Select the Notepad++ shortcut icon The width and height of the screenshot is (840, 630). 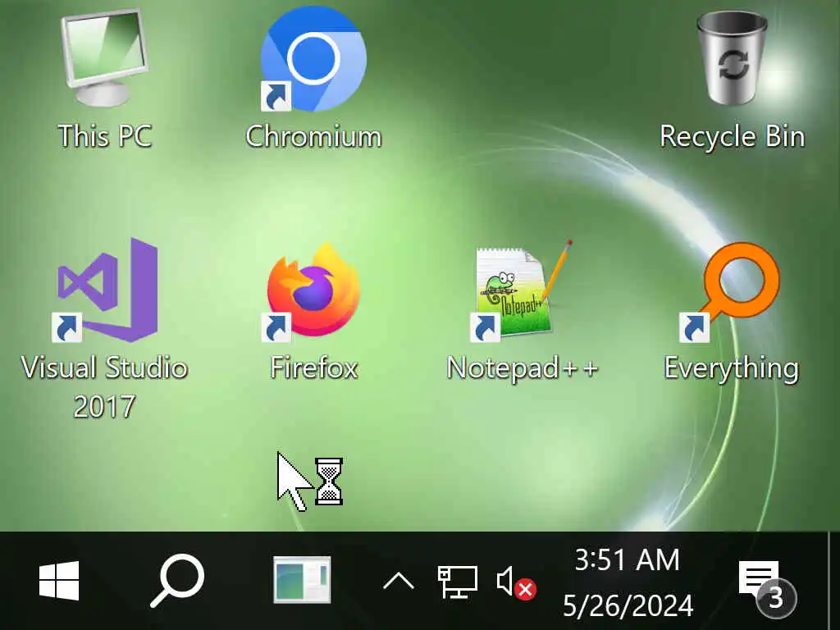point(523,290)
